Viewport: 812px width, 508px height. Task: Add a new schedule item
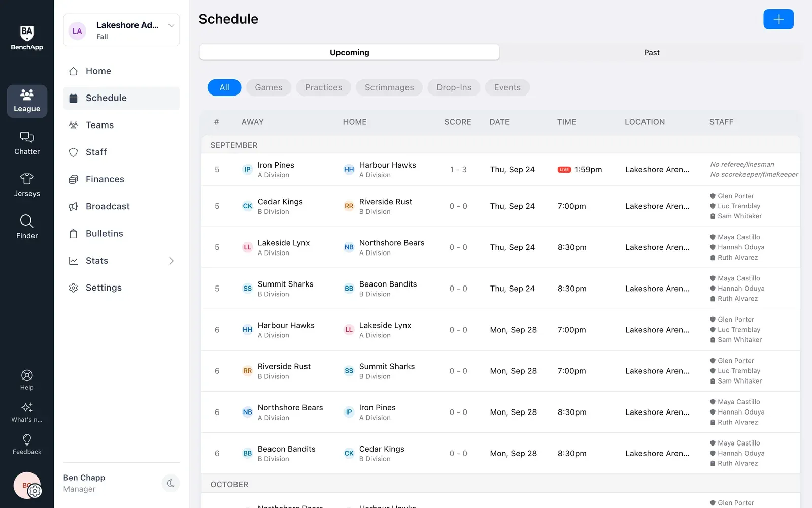point(779,19)
